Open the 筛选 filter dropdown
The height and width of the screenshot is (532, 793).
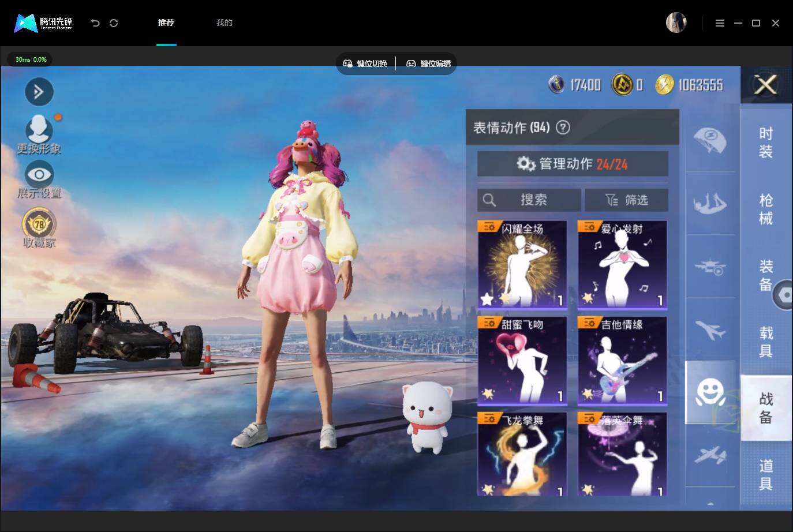pyautogui.click(x=627, y=200)
